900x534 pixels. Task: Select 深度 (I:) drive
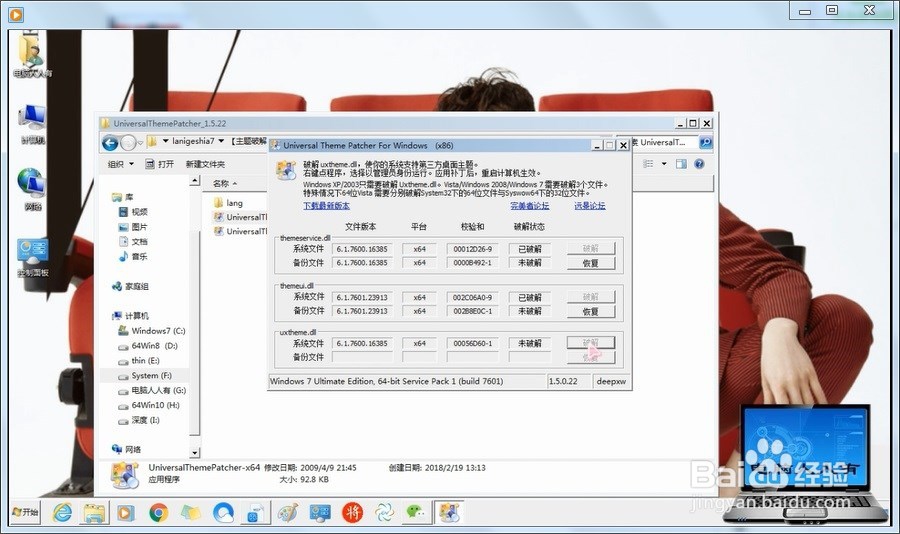[139, 420]
